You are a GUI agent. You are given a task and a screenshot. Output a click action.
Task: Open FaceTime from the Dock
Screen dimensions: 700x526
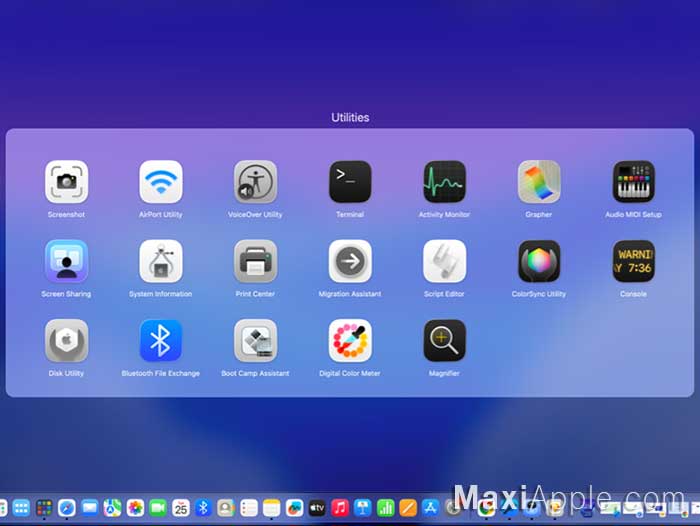click(158, 508)
